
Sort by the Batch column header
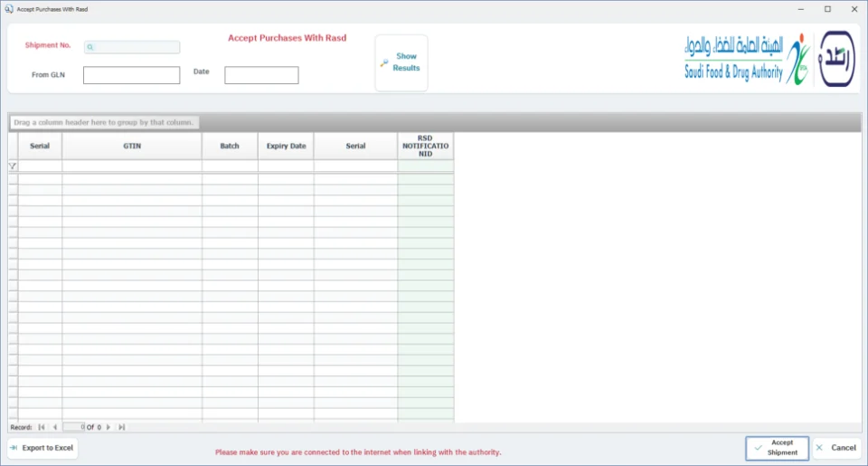tap(230, 146)
